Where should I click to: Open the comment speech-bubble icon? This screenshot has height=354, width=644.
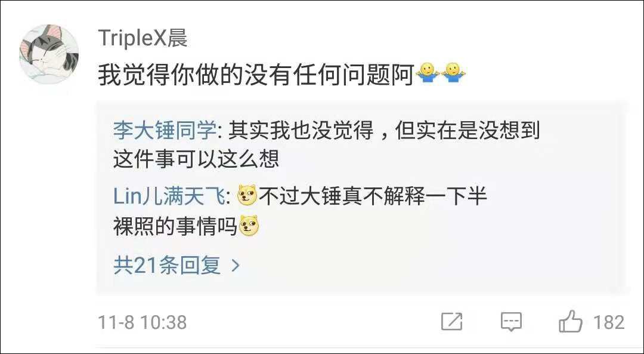pyautogui.click(x=511, y=322)
